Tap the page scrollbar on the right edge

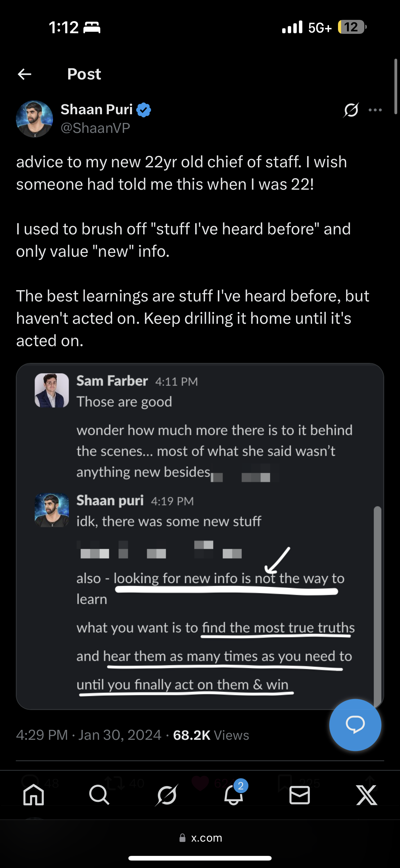[x=396, y=87]
